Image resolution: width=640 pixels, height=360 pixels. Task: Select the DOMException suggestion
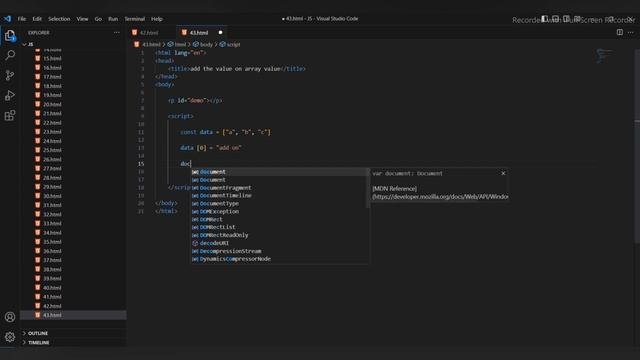coord(280,211)
